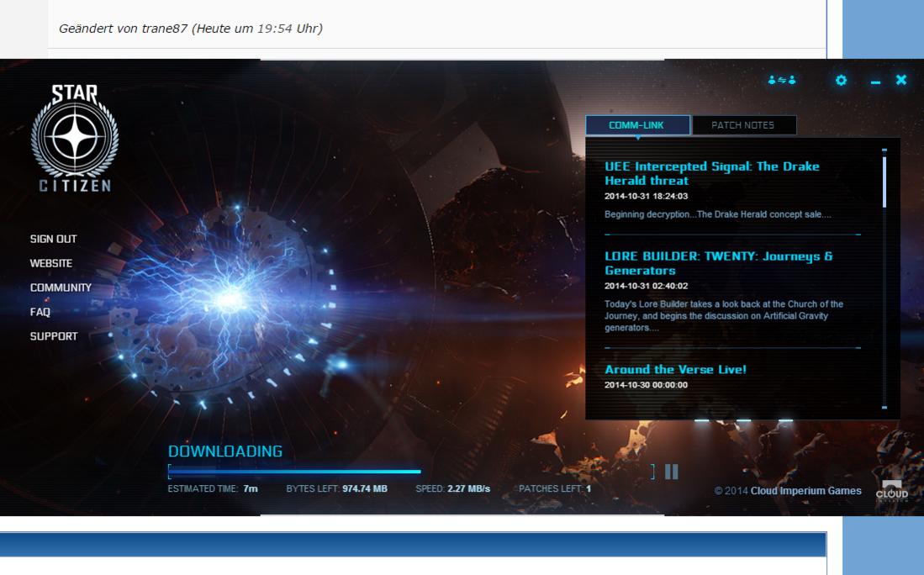The height and width of the screenshot is (575, 924).
Task: Click the bytes left 974.74 MB value
Action: 365,488
